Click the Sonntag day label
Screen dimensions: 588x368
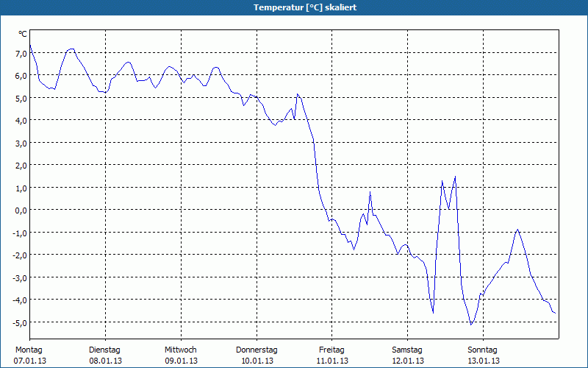482,350
